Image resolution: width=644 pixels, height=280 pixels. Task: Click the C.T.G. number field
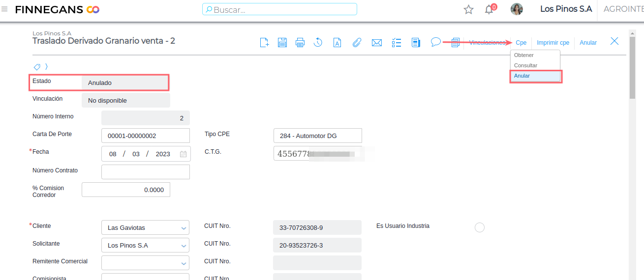tap(317, 153)
